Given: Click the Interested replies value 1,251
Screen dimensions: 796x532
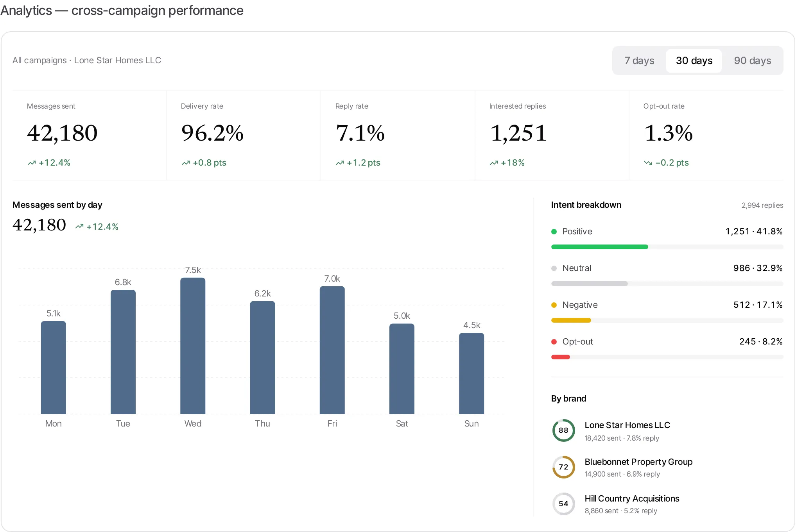Looking at the screenshot, I should point(518,133).
